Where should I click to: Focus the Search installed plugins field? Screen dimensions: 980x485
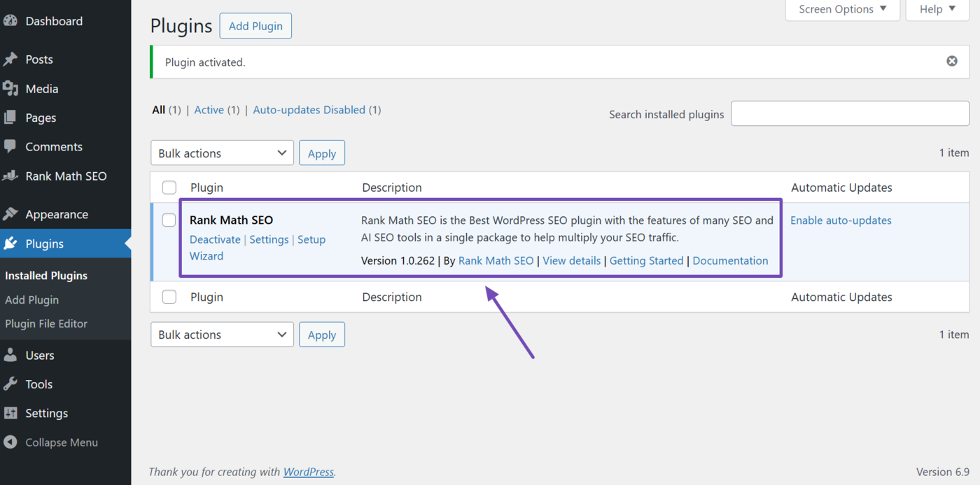point(850,113)
